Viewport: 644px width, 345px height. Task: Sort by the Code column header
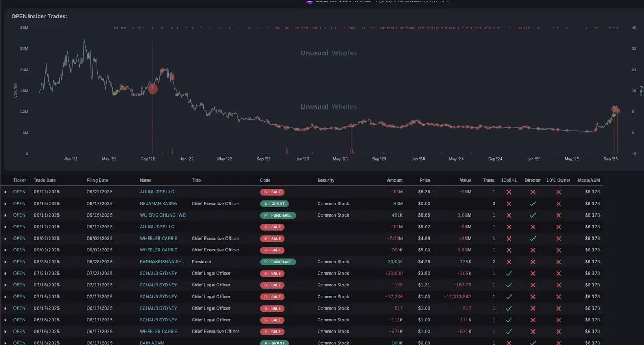pyautogui.click(x=265, y=180)
